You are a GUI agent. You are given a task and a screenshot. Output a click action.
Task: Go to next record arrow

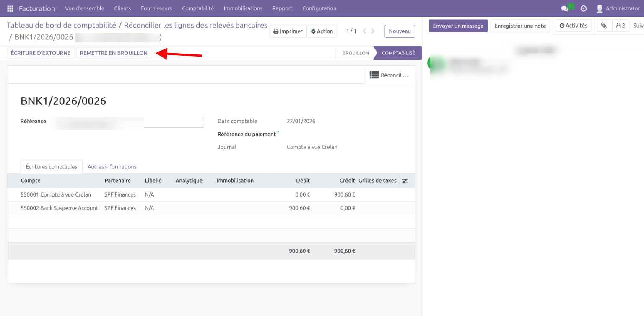pos(373,31)
